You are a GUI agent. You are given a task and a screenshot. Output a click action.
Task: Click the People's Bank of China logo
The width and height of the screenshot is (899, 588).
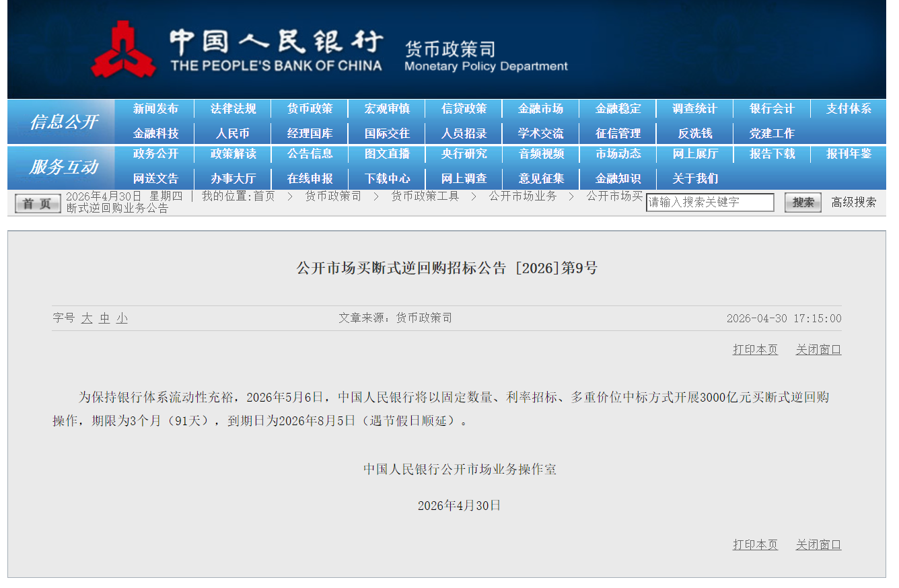tap(123, 49)
